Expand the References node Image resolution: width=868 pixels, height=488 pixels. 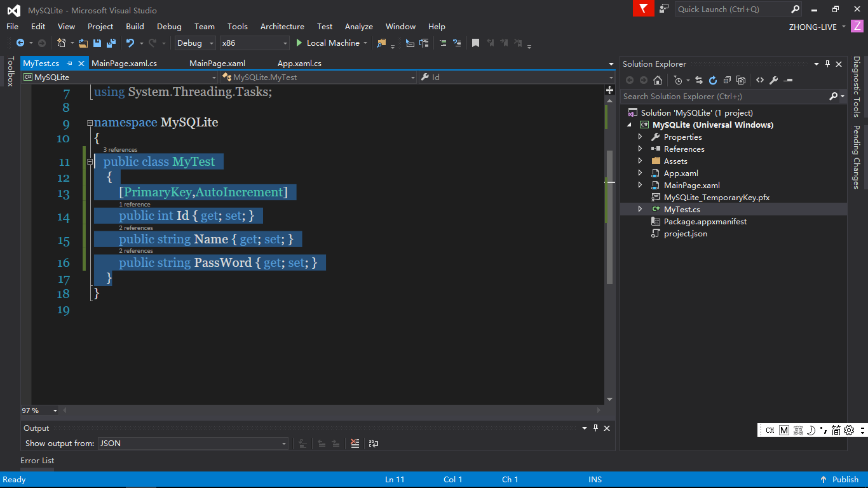pos(641,149)
